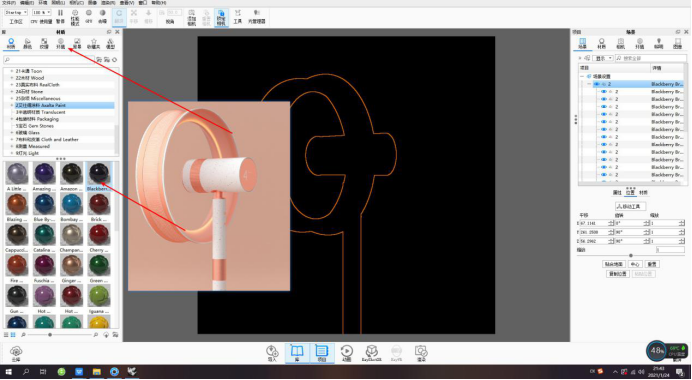Expand the 25 Miscellaneous folder
The width and height of the screenshot is (692, 380).
click(x=12, y=98)
